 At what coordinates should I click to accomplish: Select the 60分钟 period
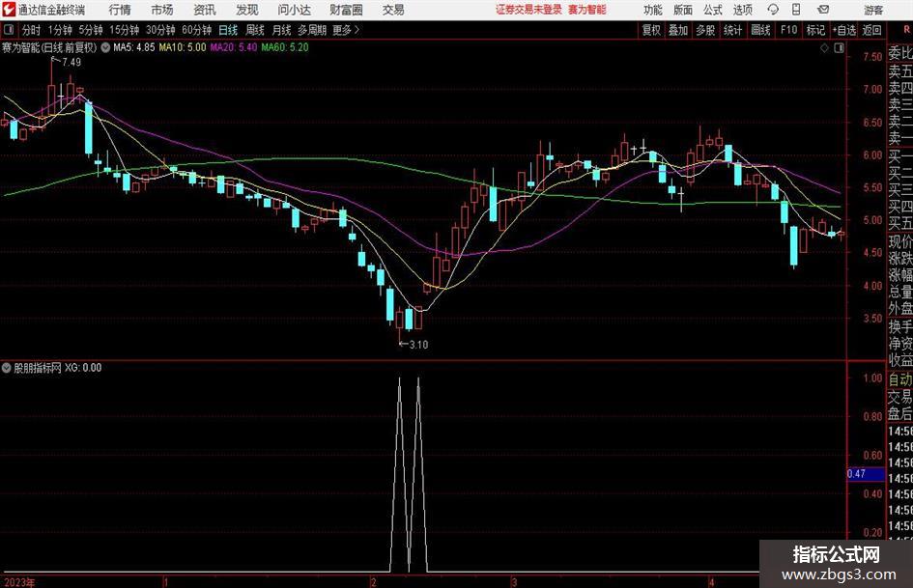point(196,30)
